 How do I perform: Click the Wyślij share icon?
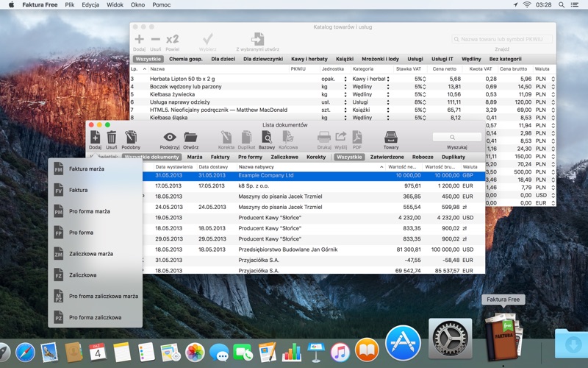click(x=340, y=138)
